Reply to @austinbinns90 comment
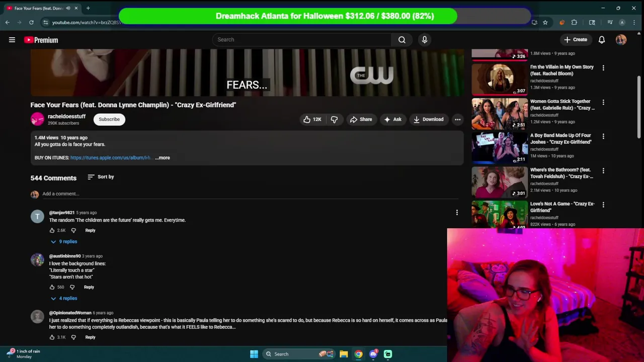Viewport: 644px width, 362px height. (x=89, y=287)
